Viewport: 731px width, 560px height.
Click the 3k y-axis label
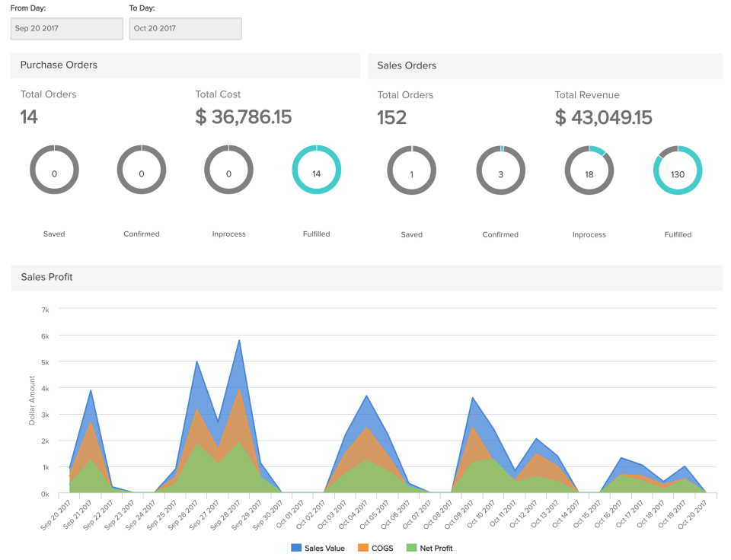click(45, 415)
